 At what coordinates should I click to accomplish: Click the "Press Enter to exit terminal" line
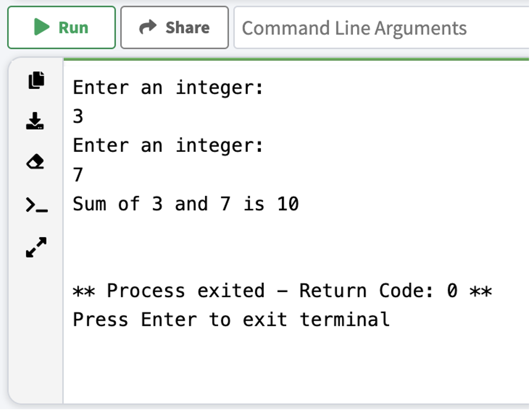tap(231, 320)
